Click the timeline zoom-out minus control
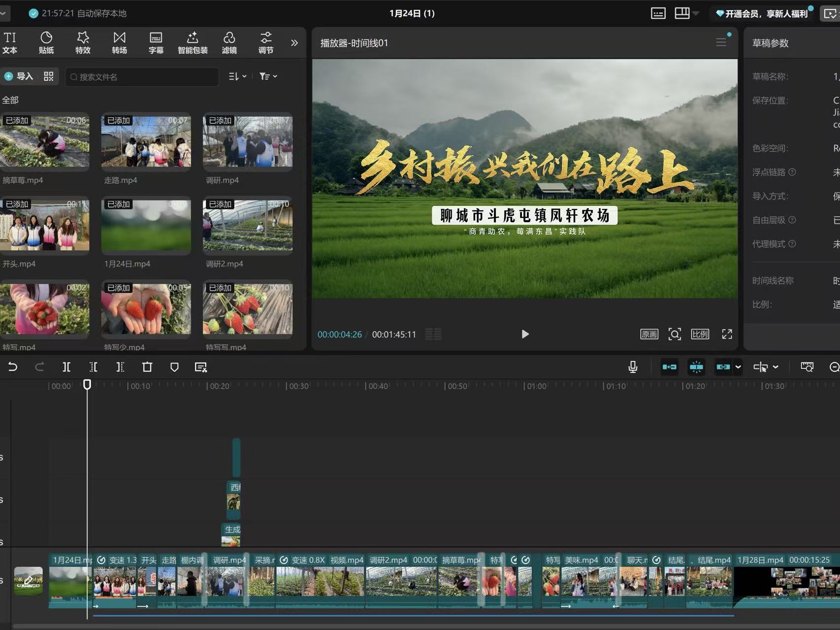 [x=834, y=367]
